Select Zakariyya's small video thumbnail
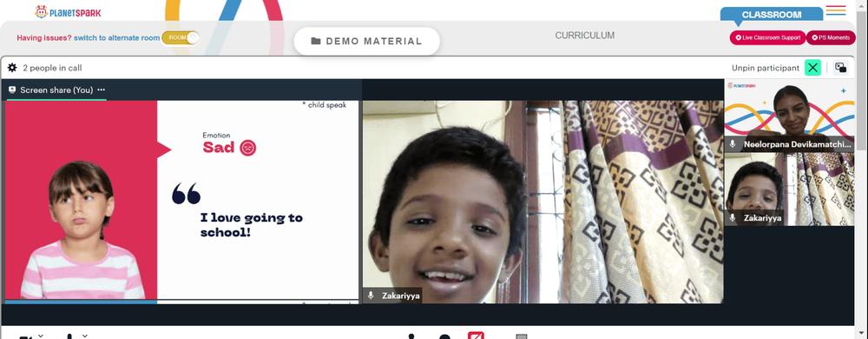The width and height of the screenshot is (868, 339). tap(789, 189)
